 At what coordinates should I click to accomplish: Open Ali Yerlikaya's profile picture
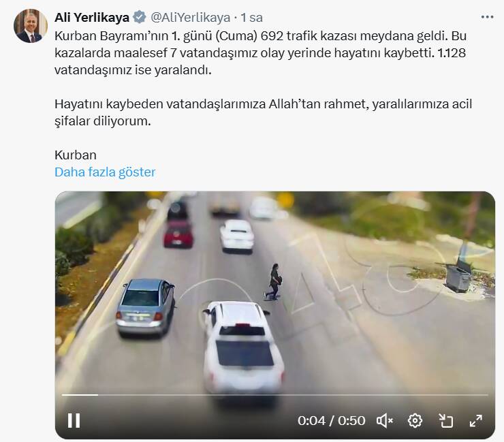tap(31, 26)
